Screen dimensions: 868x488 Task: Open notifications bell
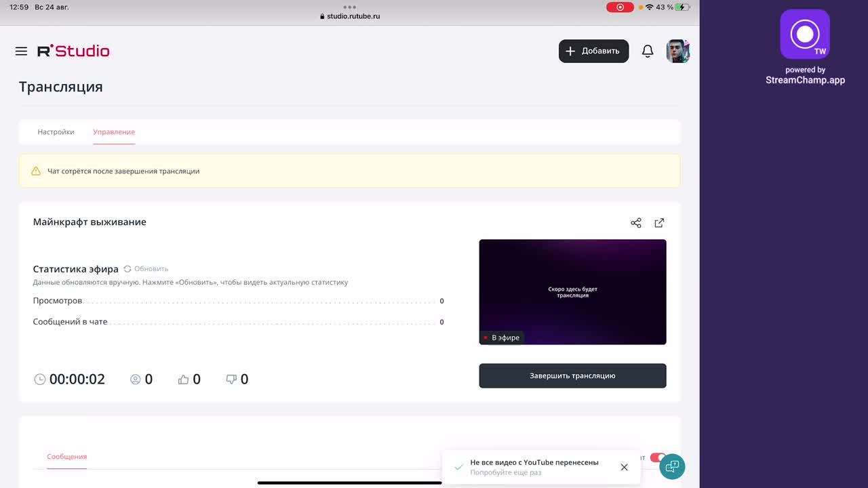[x=648, y=51]
